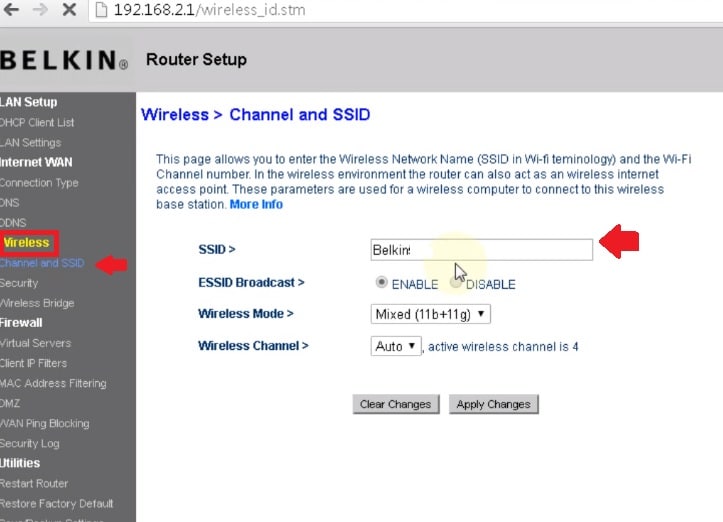The width and height of the screenshot is (723, 522).
Task: Open Channel and SSID in sidebar
Action: [42, 263]
